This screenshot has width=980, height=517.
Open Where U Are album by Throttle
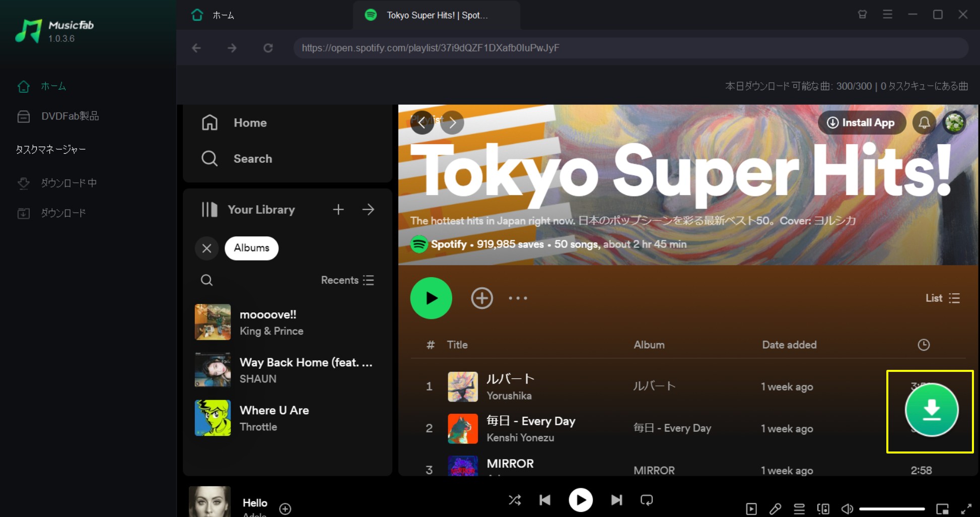(288, 418)
